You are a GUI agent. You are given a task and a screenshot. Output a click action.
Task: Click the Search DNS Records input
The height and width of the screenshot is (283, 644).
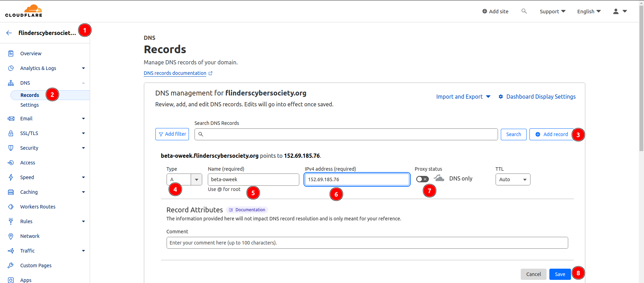pos(346,134)
